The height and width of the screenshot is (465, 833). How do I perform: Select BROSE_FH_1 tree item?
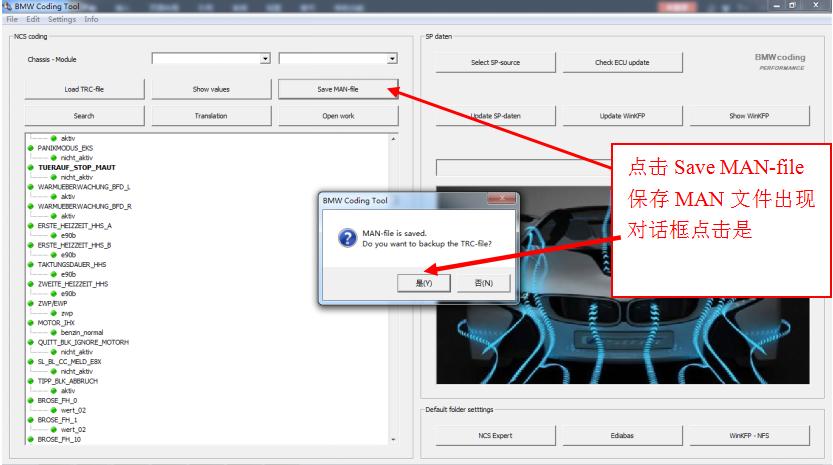click(57, 420)
